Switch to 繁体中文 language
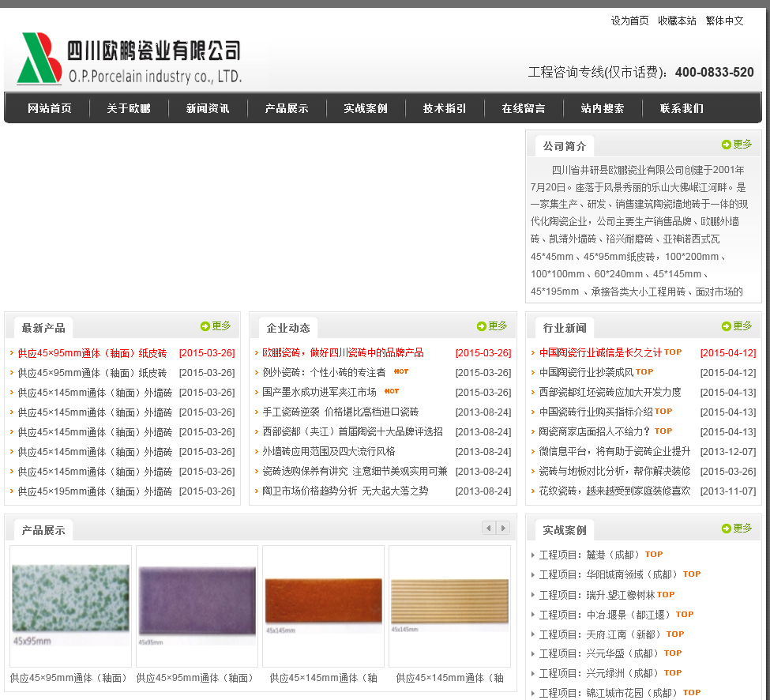This screenshot has width=770, height=700. click(x=724, y=21)
